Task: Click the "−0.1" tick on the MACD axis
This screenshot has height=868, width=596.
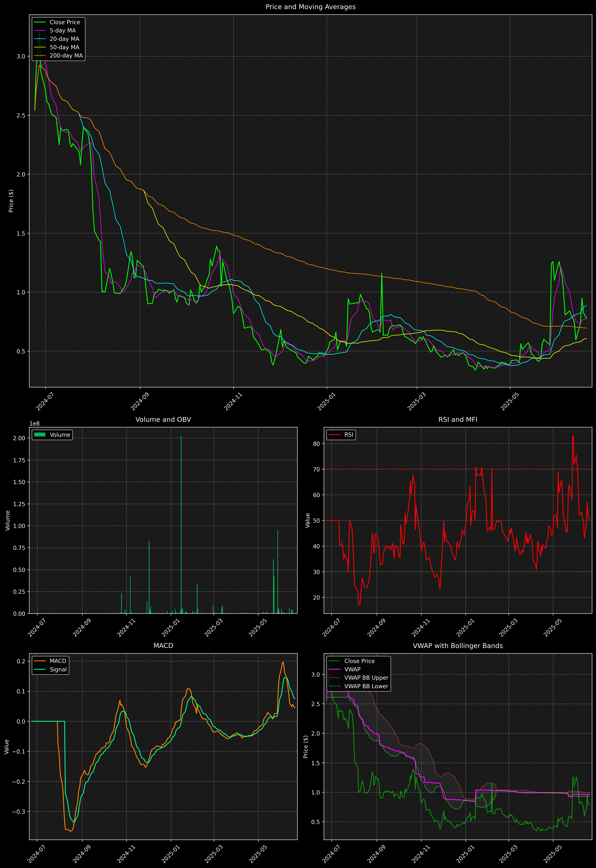Action: click(19, 751)
